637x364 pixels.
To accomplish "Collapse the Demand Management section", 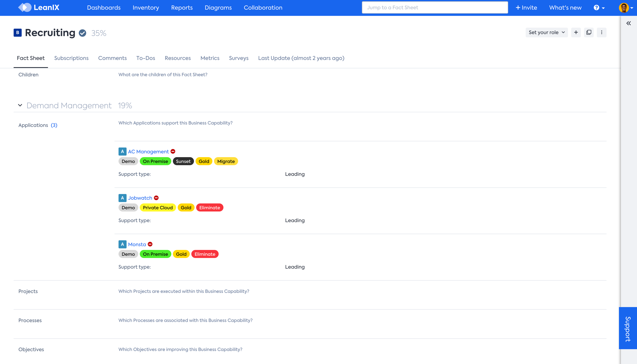I will (20, 105).
